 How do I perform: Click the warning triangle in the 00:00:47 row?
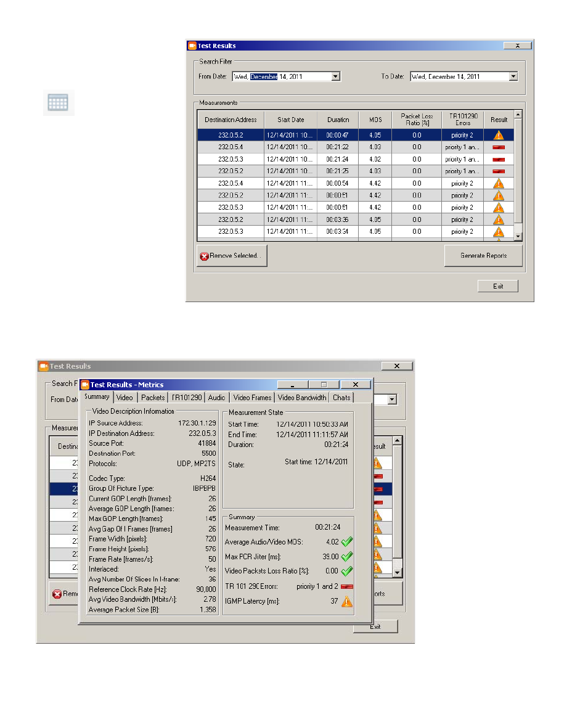click(499, 135)
